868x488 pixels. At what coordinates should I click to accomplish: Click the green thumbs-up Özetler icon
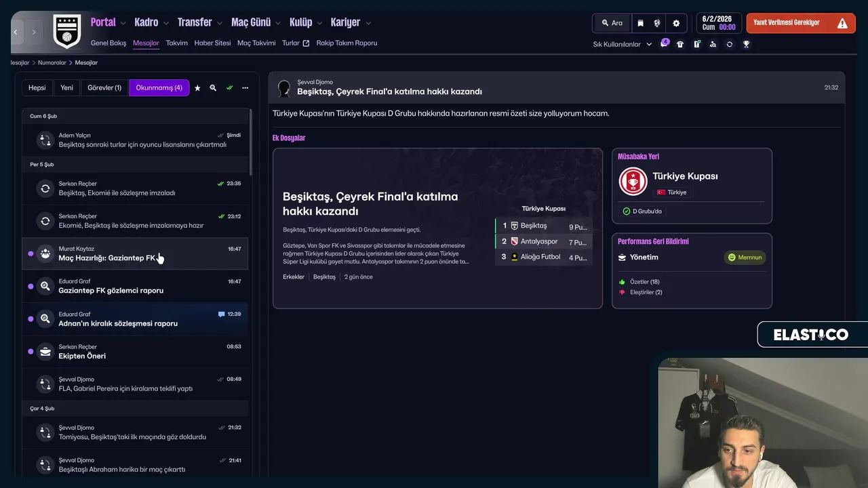coord(622,282)
